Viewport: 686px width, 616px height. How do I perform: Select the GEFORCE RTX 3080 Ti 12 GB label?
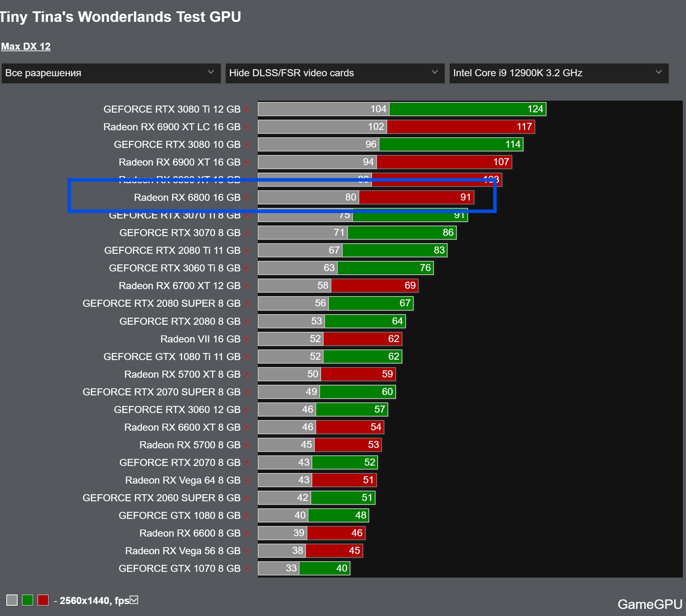[172, 109]
